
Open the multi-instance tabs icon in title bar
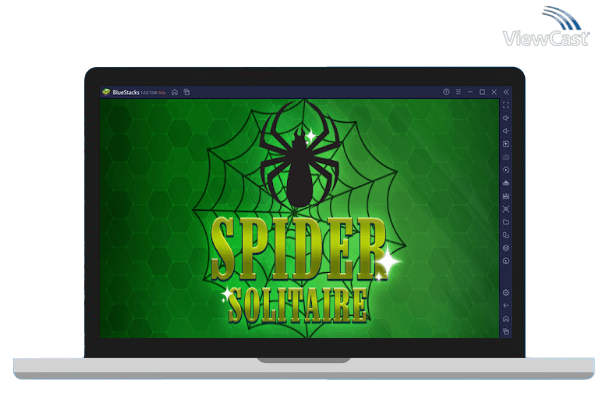click(187, 92)
